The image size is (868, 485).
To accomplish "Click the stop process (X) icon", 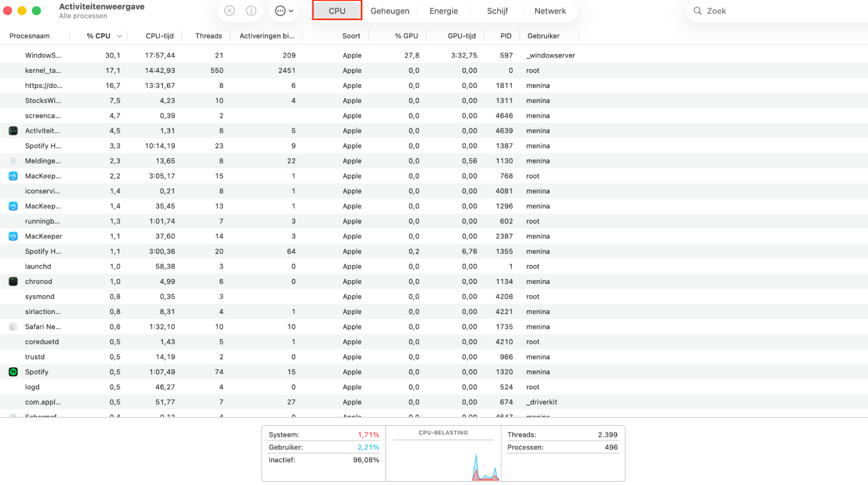I will 229,10.
